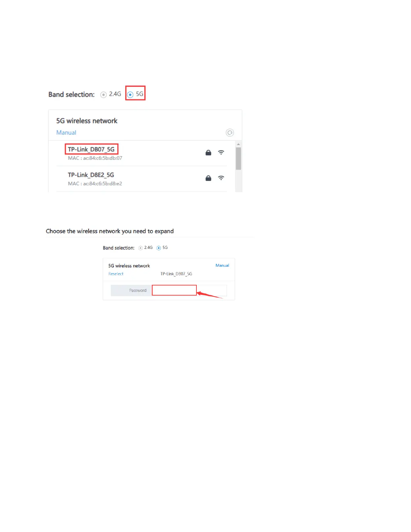Click the scrollbar up arrow in network list
411x532 pixels.
[238, 144]
